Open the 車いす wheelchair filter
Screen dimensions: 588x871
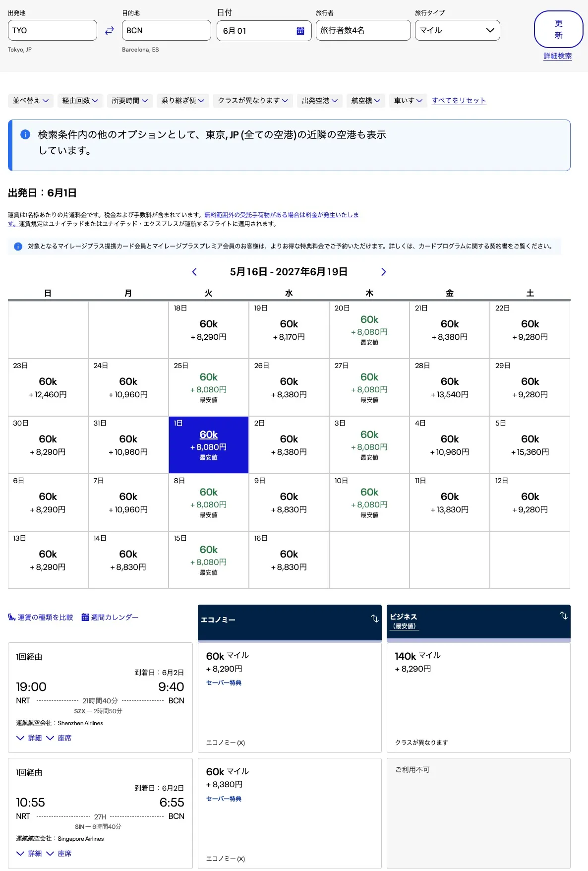[x=408, y=101]
